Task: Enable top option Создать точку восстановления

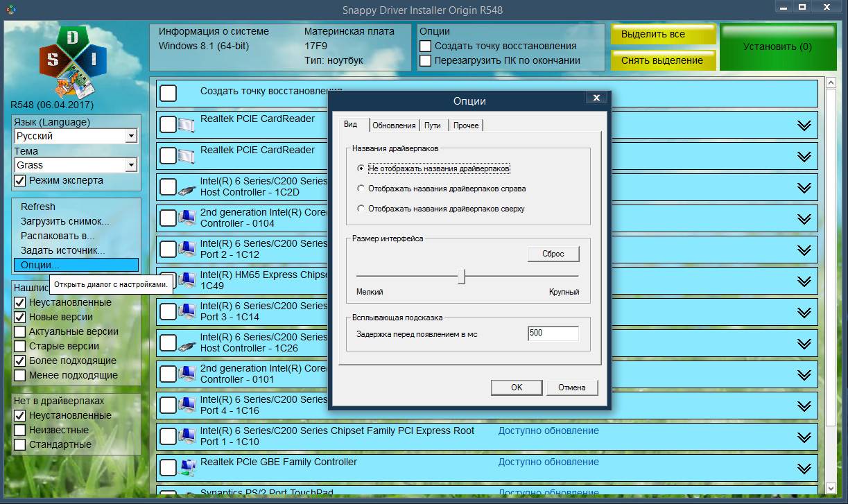Action: (x=426, y=46)
